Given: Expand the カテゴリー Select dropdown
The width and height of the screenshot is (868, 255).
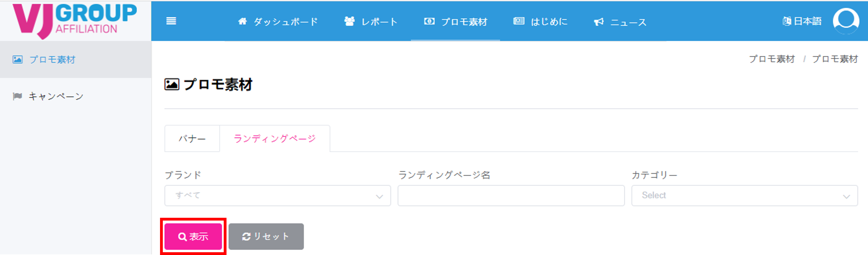Looking at the screenshot, I should tap(744, 195).
